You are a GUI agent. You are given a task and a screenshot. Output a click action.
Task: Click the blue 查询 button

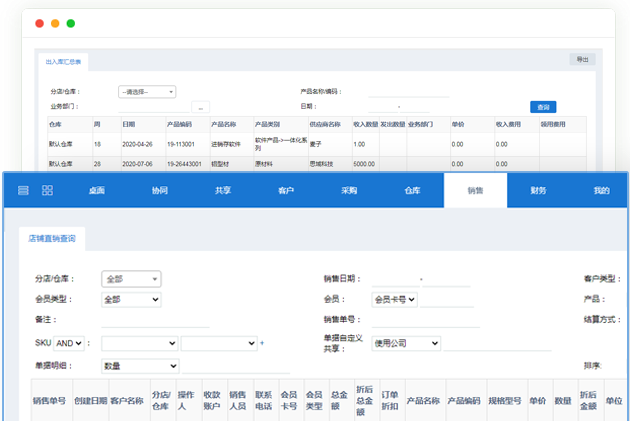click(x=543, y=106)
